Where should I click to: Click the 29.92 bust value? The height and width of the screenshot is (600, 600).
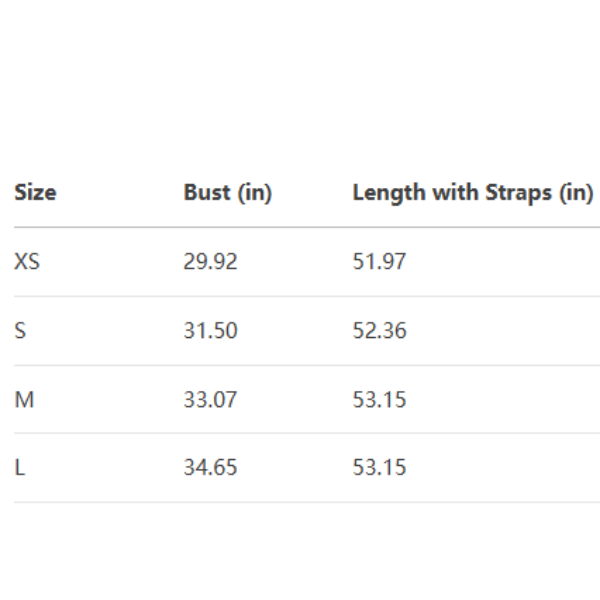pos(210,262)
